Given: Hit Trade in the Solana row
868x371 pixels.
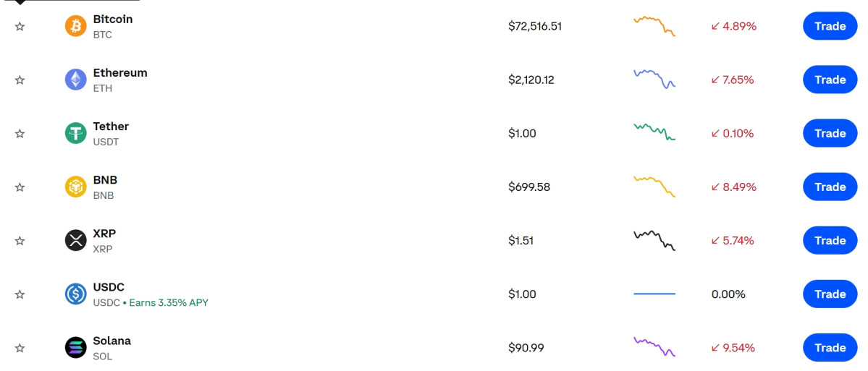Looking at the screenshot, I should (830, 348).
